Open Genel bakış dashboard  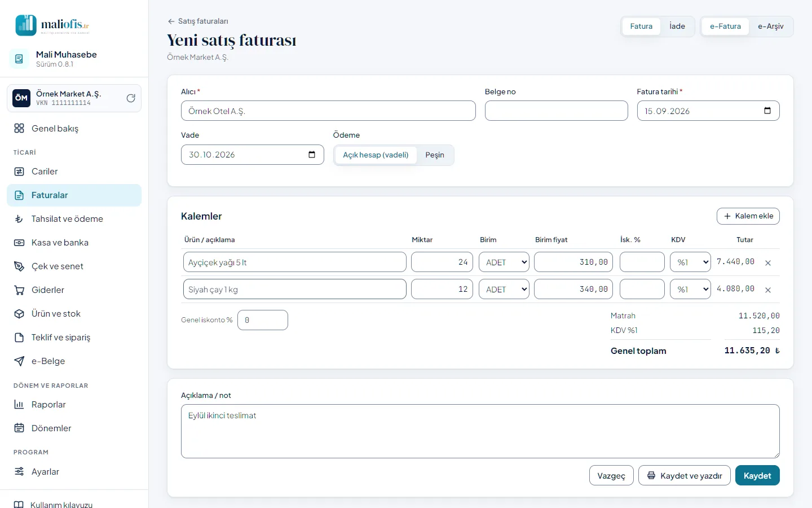click(74, 129)
